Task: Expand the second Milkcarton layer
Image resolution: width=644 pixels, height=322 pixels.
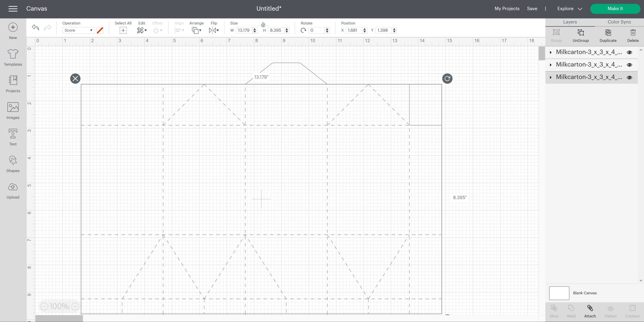Action: [551, 65]
